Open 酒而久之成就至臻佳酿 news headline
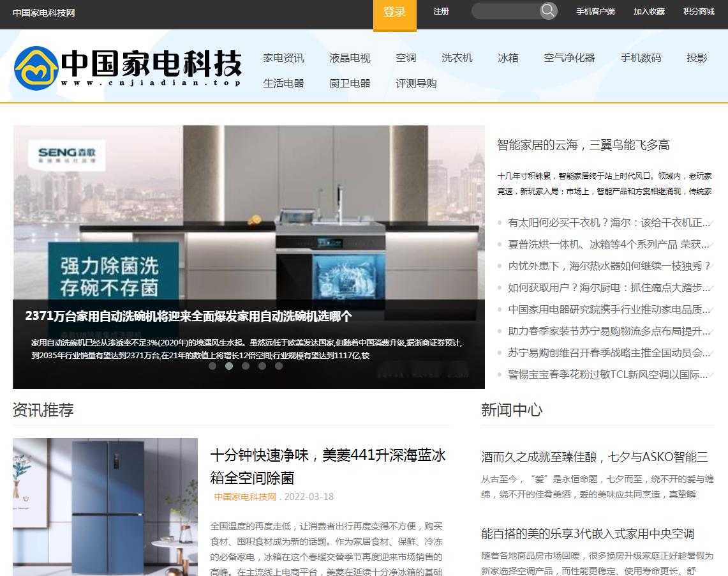728x576 pixels. pyautogui.click(x=594, y=457)
